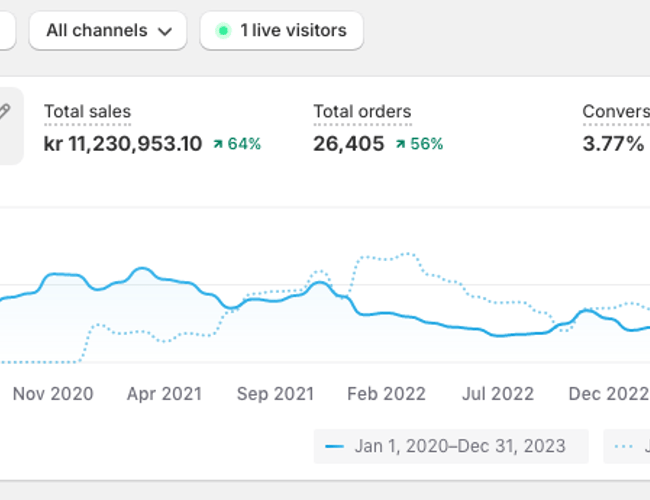Click the chevron arrow on All channels
The width and height of the screenshot is (650, 500).
point(165,31)
